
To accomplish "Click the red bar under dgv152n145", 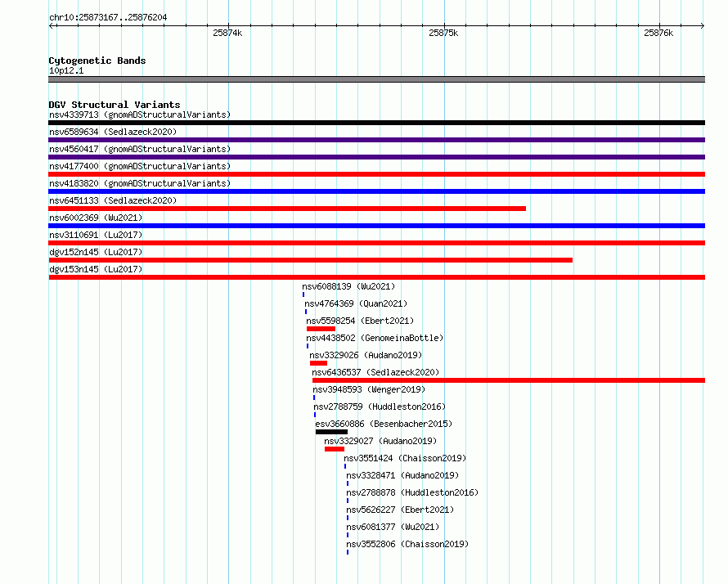I will coord(310,260).
